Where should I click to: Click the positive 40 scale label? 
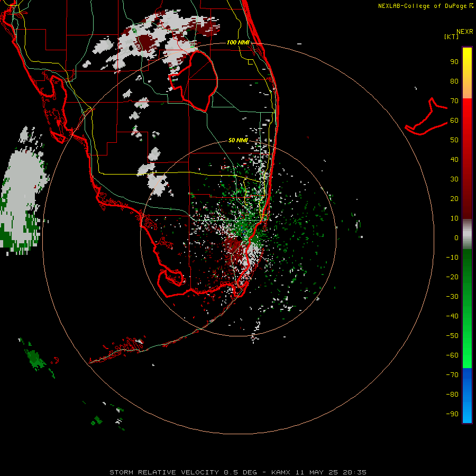454,160
